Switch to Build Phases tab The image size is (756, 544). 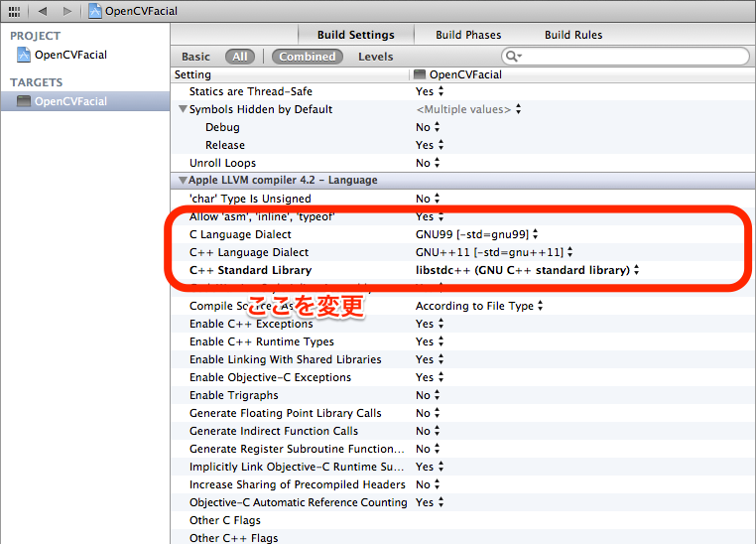tap(468, 35)
